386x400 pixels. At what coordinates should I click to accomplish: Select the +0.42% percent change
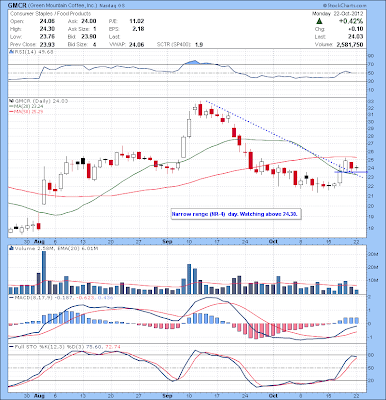[351, 21]
